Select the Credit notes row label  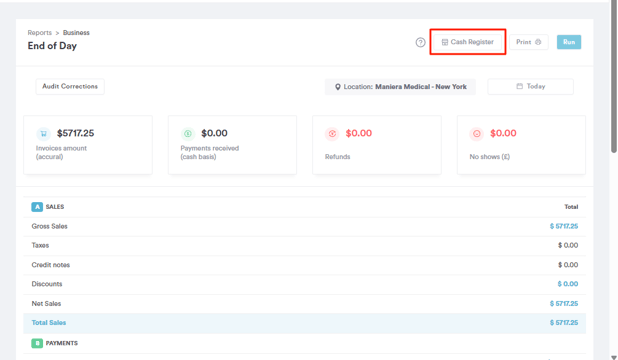[x=50, y=265]
